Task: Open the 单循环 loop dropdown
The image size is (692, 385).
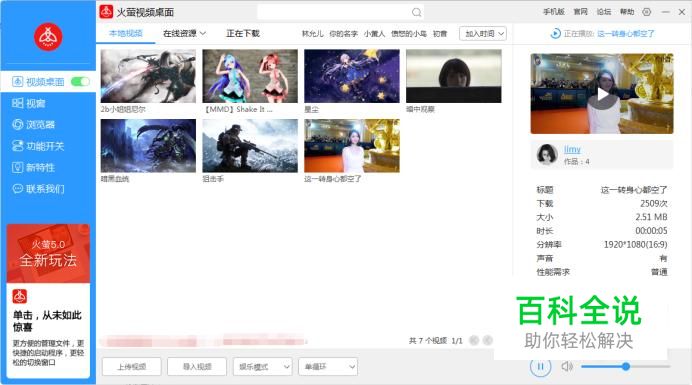Action: [x=328, y=366]
